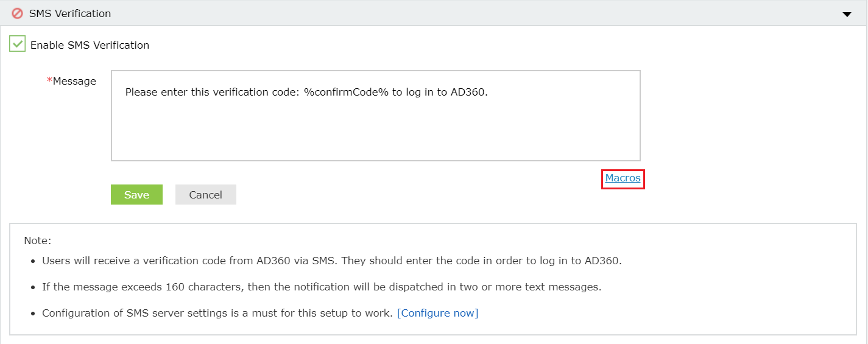Screen dimensions: 868x344
Task: Click the %confirmCode% macro in message
Action: pyautogui.click(x=346, y=93)
